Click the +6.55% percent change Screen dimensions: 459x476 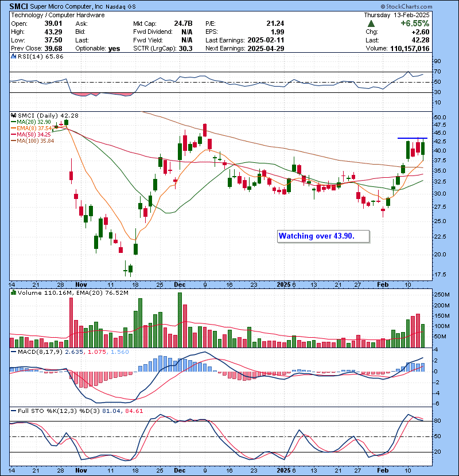[415, 24]
